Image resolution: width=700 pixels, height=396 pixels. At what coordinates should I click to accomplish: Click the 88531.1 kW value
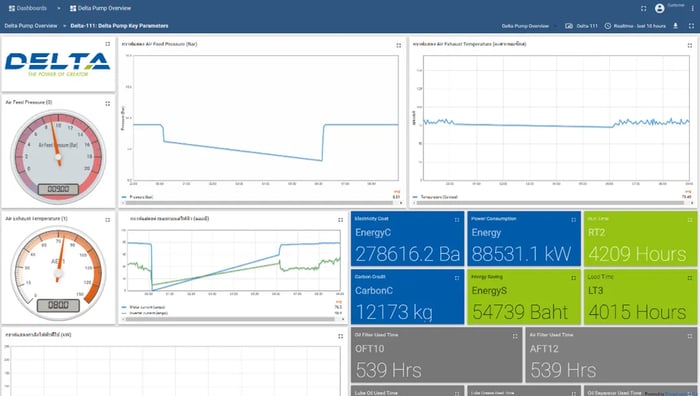tap(521, 254)
